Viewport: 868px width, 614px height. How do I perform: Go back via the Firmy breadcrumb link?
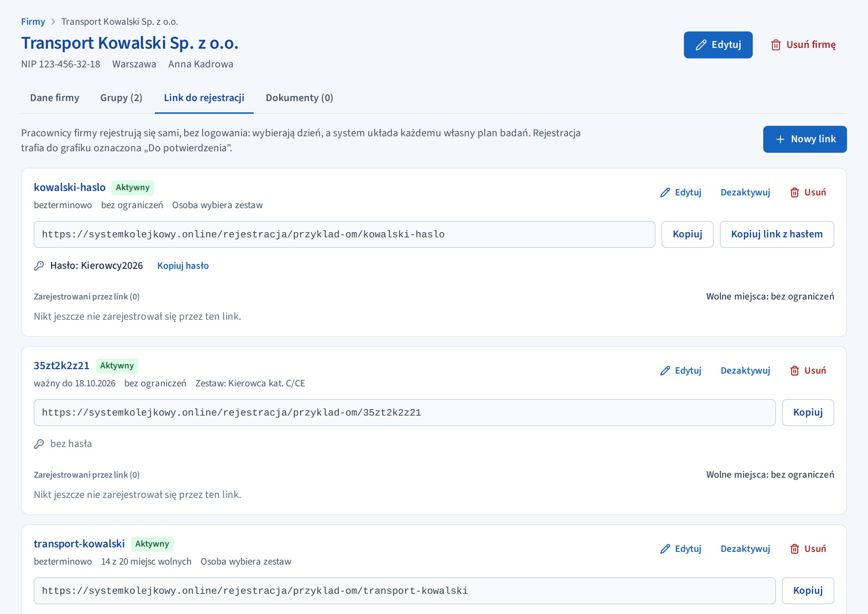tap(33, 22)
